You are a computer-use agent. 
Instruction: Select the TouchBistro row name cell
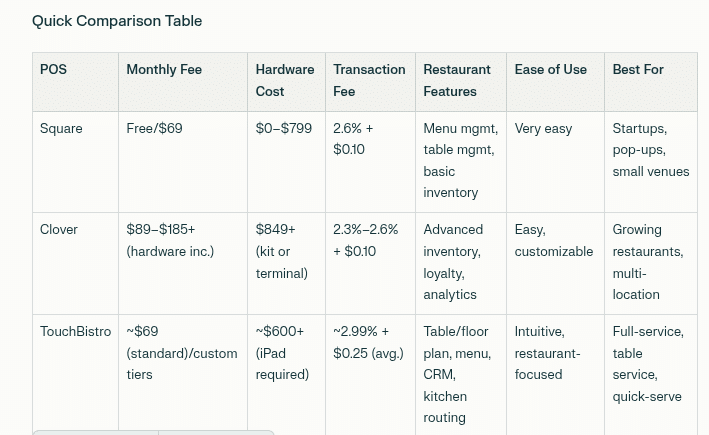click(x=76, y=374)
